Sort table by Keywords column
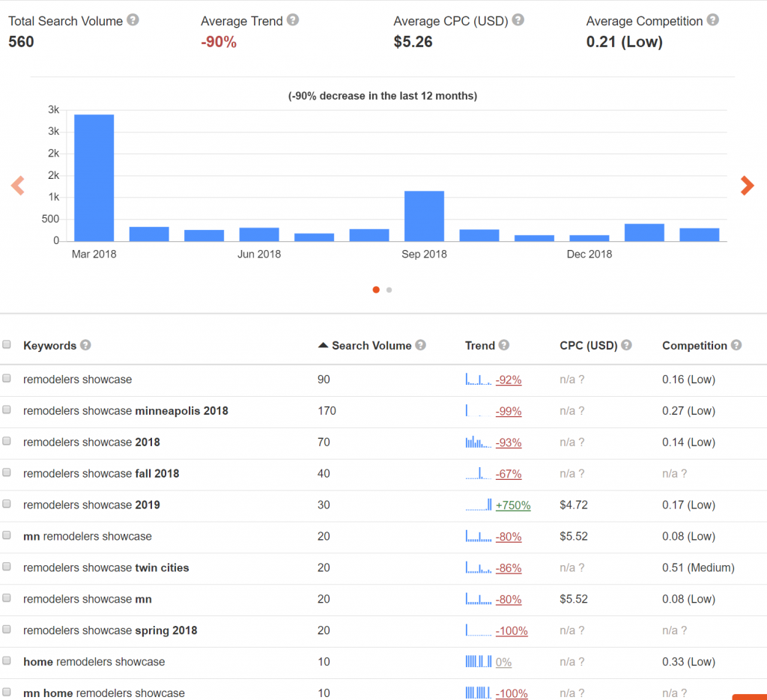 click(x=50, y=346)
